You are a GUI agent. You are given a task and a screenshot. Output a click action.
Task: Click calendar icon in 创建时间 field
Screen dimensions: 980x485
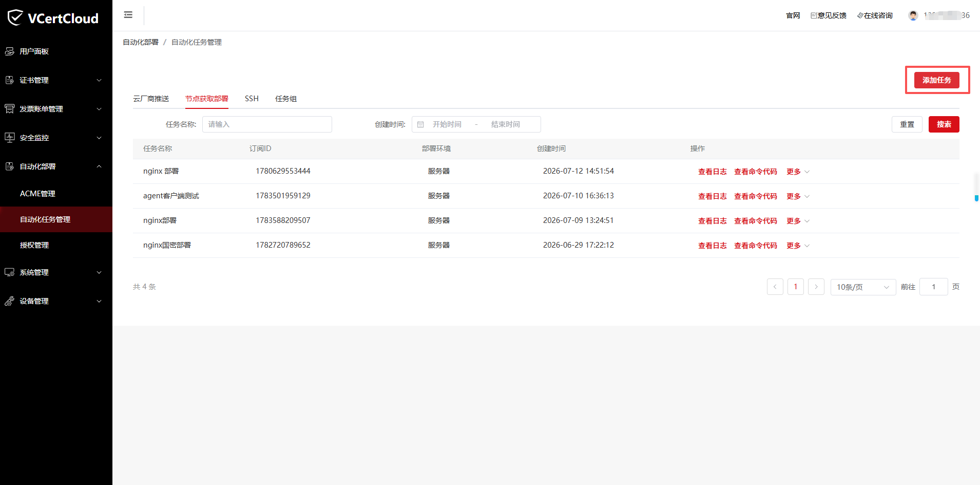coord(420,124)
